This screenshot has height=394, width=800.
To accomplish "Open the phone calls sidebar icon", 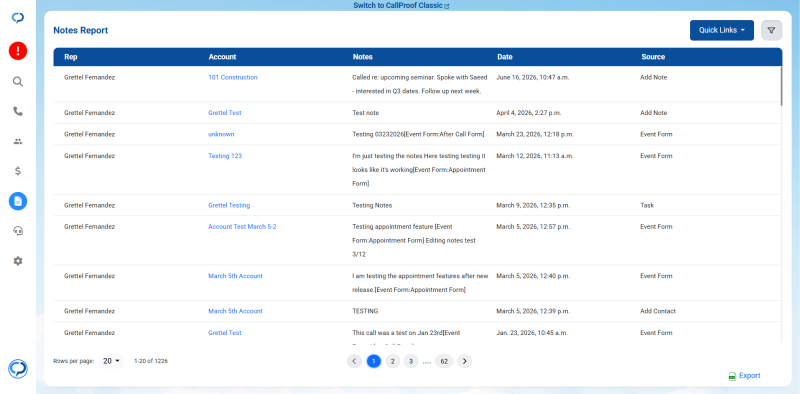I will [x=18, y=111].
